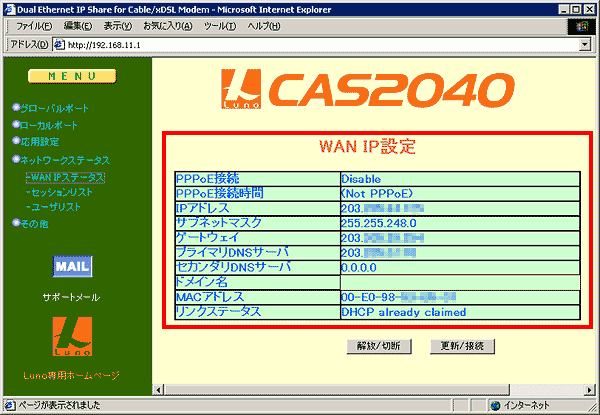The width and height of the screenshot is (600, 415).
Task: Open ネットワークステータス in sidebar
Action: coord(65,160)
